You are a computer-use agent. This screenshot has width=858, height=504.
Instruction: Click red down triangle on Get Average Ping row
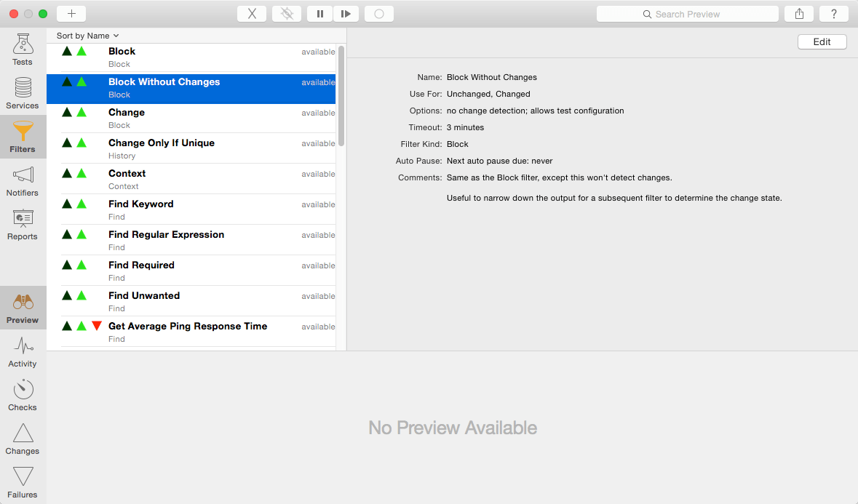coord(97,326)
